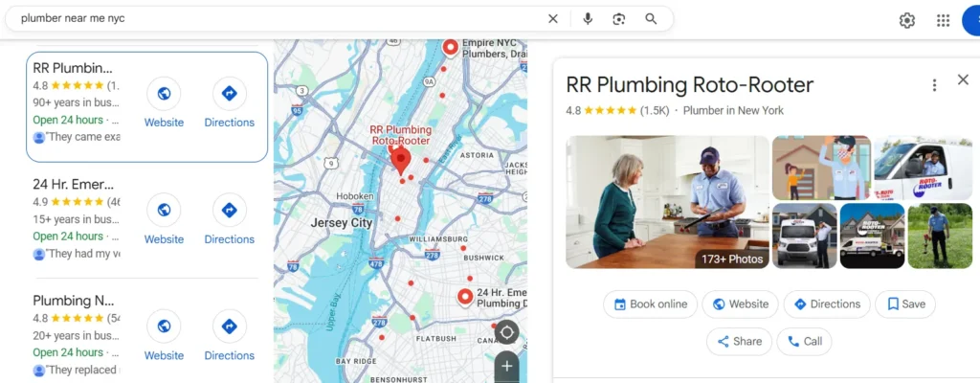The width and height of the screenshot is (980, 383).
Task: Center map on my location
Action: point(506,331)
